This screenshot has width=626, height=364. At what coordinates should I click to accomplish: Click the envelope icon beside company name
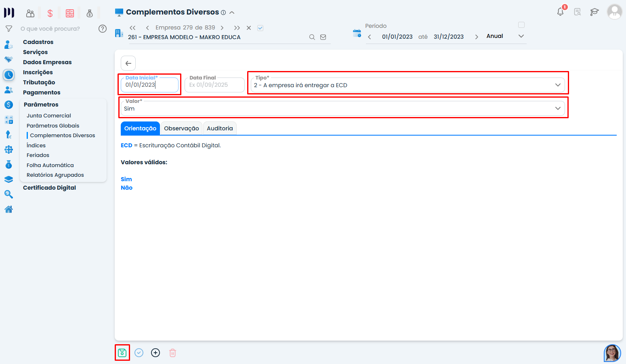(323, 37)
